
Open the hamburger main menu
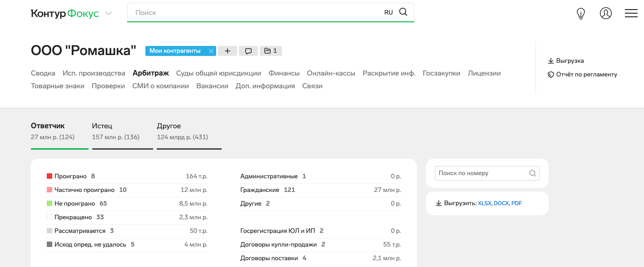click(x=631, y=13)
